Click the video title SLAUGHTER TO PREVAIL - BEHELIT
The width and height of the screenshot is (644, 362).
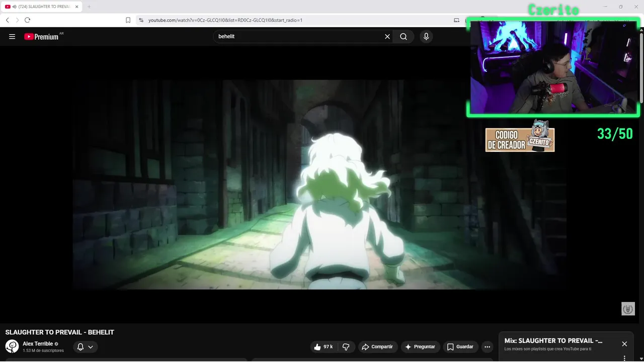60,332
